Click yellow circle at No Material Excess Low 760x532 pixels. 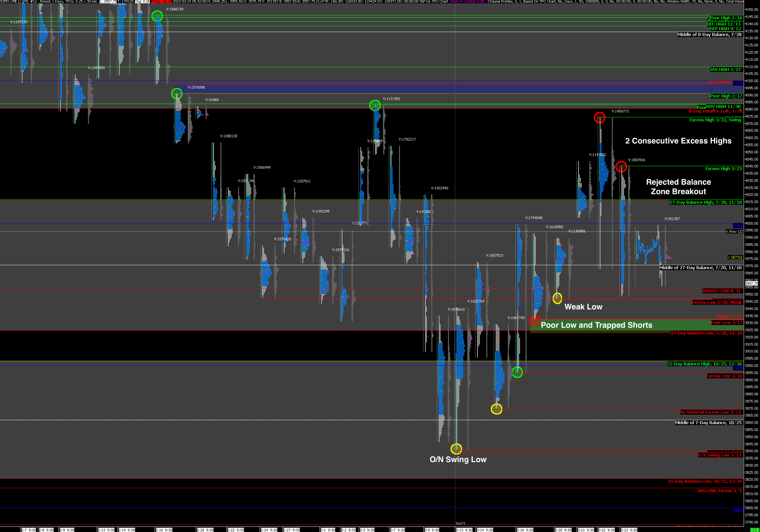click(496, 409)
